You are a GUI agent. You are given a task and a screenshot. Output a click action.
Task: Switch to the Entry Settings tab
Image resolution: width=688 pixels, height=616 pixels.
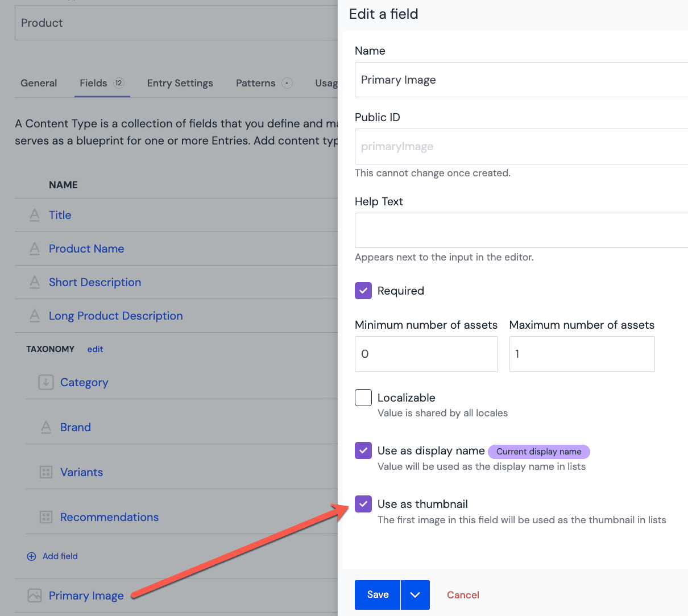coord(180,83)
